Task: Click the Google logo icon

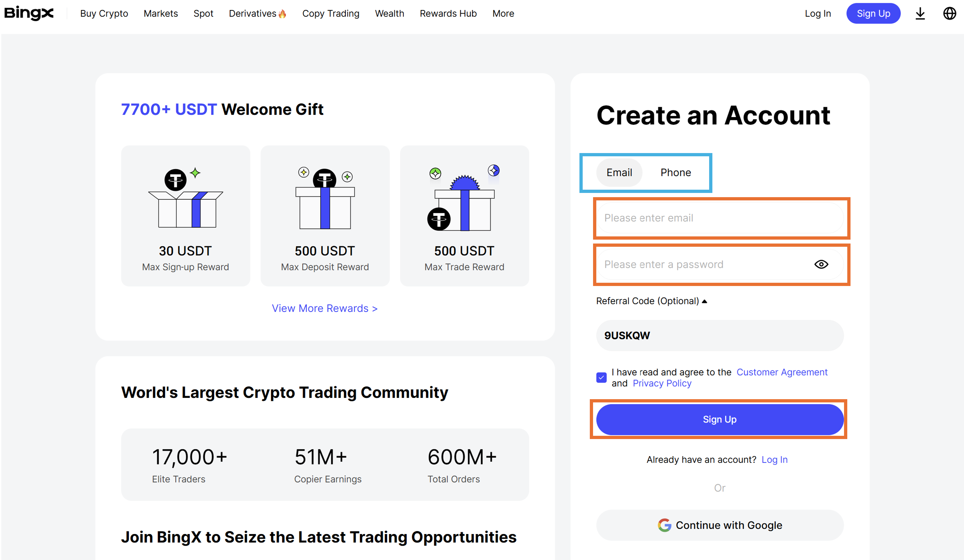Action: tap(664, 525)
